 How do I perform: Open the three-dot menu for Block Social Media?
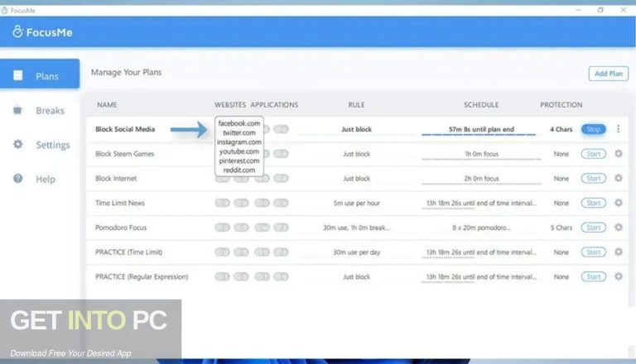coord(618,129)
